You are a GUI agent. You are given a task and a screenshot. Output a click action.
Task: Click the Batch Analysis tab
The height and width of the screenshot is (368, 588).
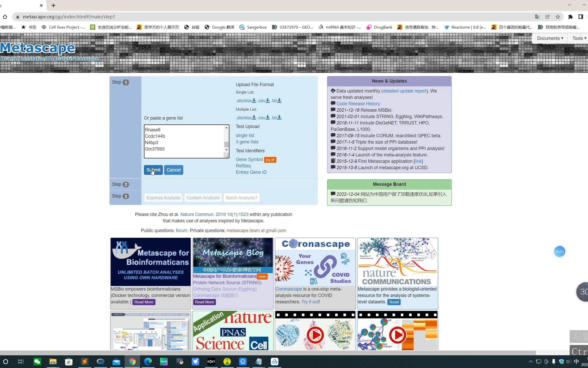[242, 198]
